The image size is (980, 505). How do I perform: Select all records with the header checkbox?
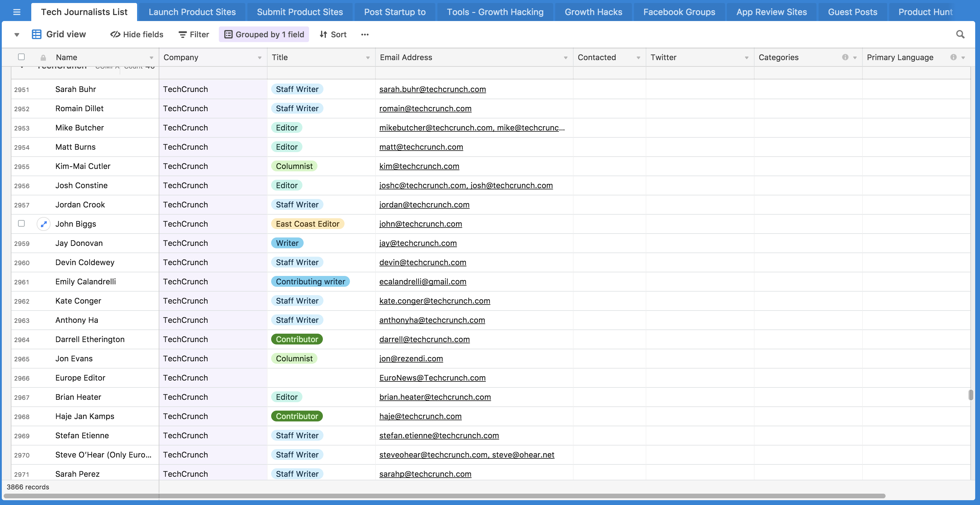point(21,57)
